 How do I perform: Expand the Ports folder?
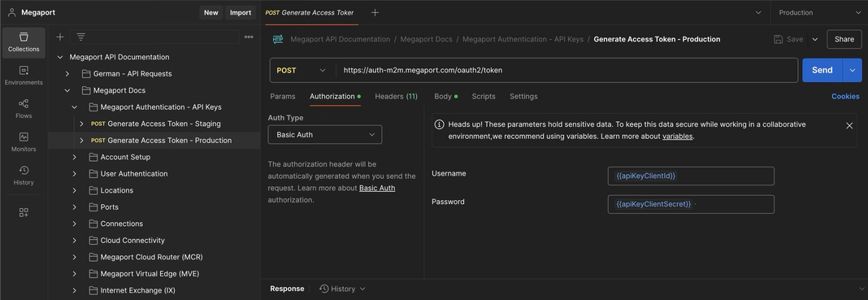coord(74,207)
